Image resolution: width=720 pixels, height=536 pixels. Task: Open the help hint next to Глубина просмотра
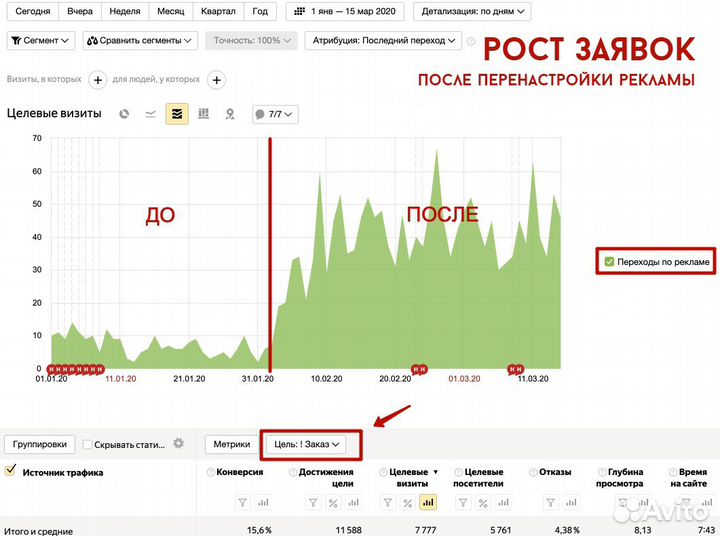pos(602,472)
